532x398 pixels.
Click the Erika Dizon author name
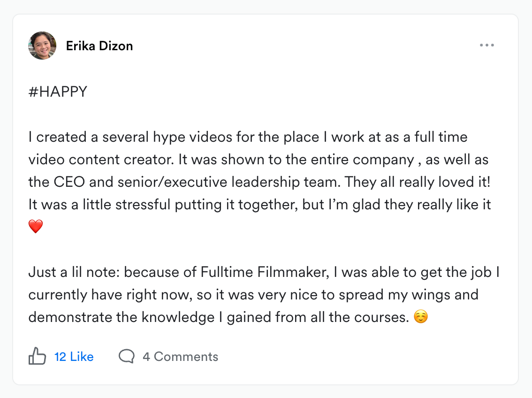click(99, 46)
